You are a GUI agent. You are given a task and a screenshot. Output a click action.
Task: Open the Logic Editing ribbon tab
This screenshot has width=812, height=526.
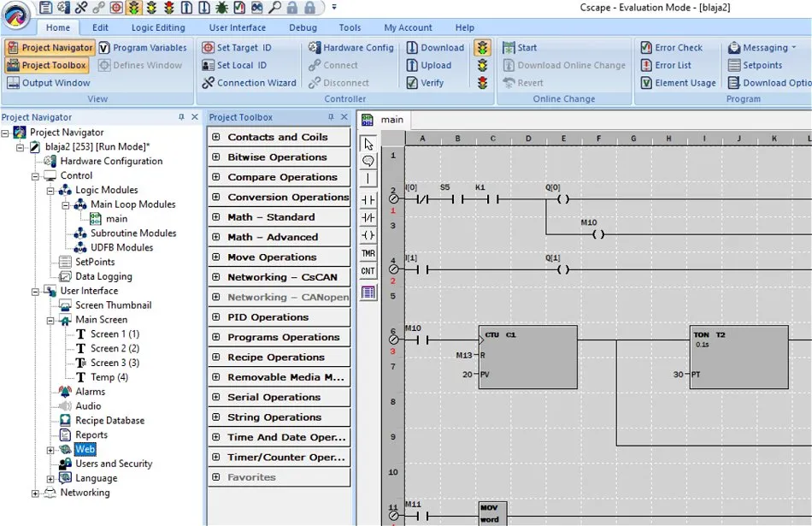click(x=158, y=27)
